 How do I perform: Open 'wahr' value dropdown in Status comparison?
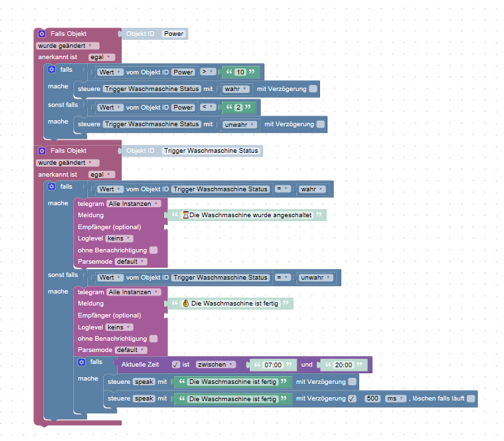pyautogui.click(x=312, y=189)
